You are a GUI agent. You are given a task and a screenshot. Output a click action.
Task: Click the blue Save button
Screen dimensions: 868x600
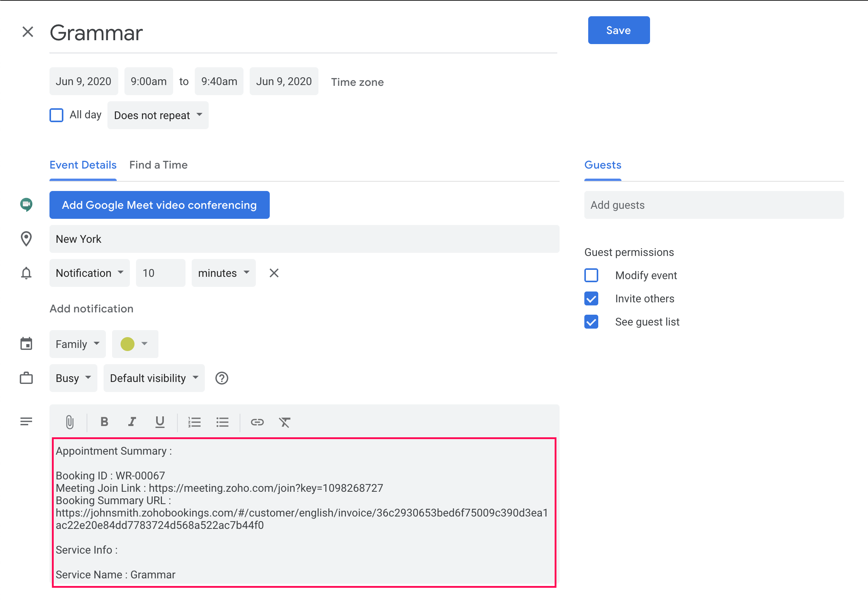618,30
